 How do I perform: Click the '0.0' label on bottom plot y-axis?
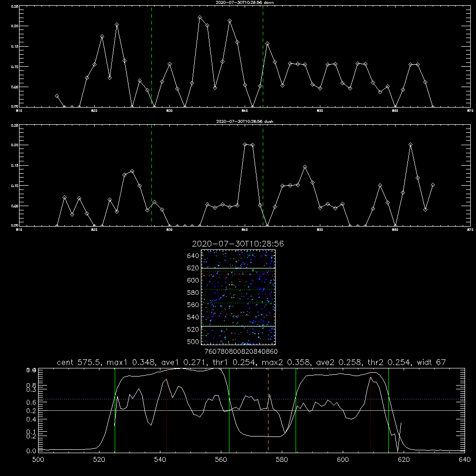[x=31, y=451]
